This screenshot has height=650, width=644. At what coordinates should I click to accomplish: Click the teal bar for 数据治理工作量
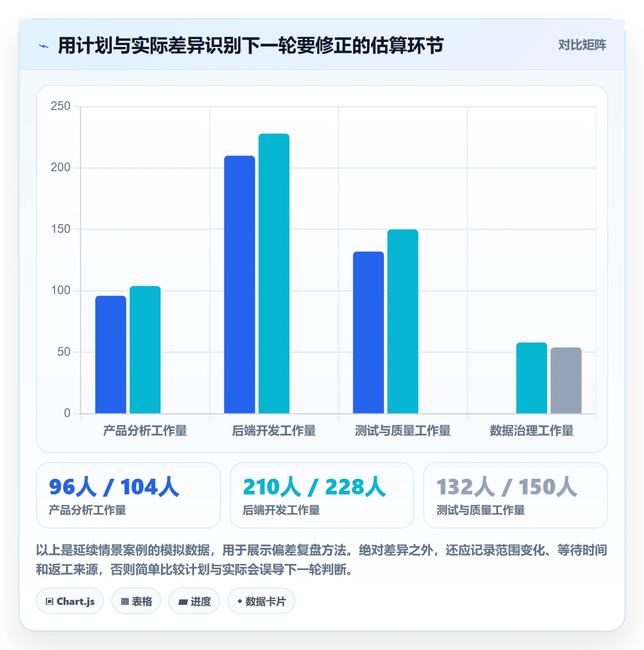pyautogui.click(x=532, y=378)
